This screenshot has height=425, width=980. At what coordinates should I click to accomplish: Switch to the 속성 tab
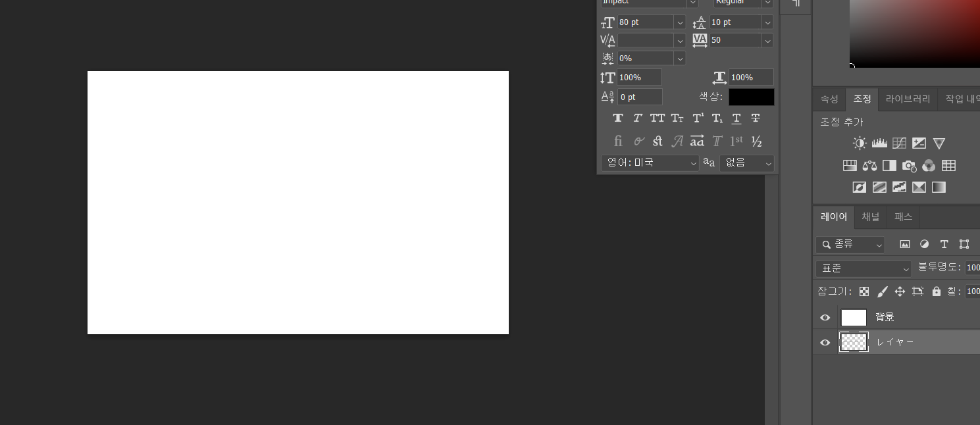[829, 99]
